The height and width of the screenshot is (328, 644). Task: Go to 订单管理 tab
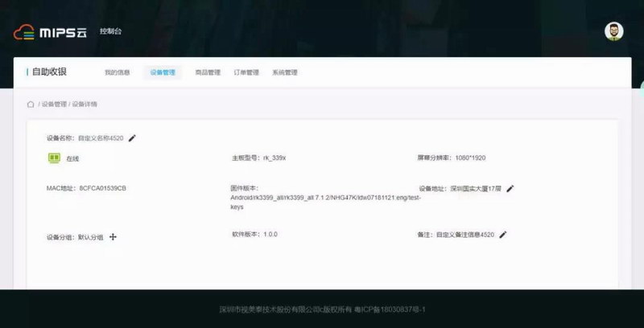[246, 72]
